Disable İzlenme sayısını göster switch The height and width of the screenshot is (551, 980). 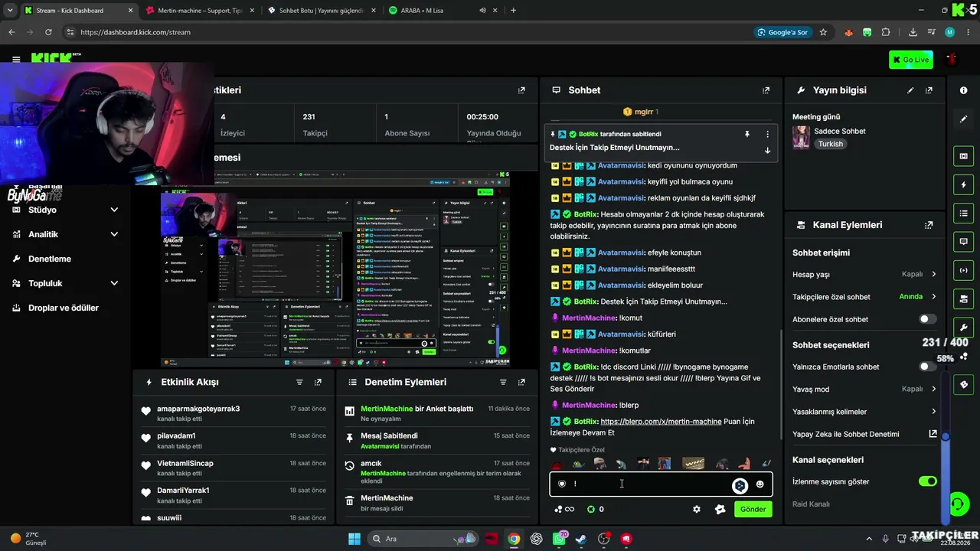927,481
